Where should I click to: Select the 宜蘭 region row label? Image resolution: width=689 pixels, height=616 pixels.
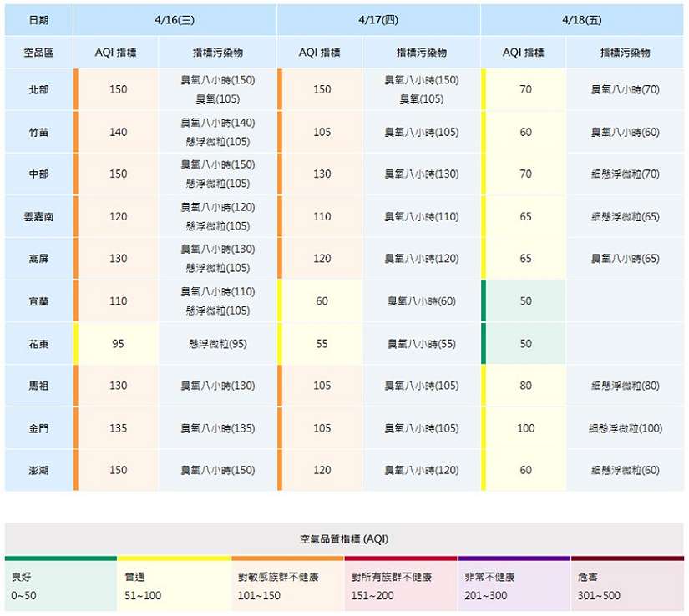click(38, 300)
